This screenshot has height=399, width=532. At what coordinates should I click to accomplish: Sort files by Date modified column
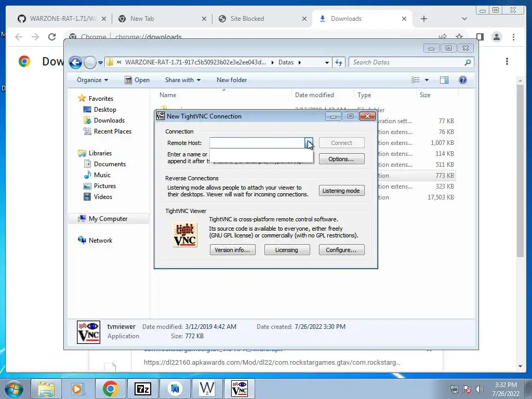(323, 95)
